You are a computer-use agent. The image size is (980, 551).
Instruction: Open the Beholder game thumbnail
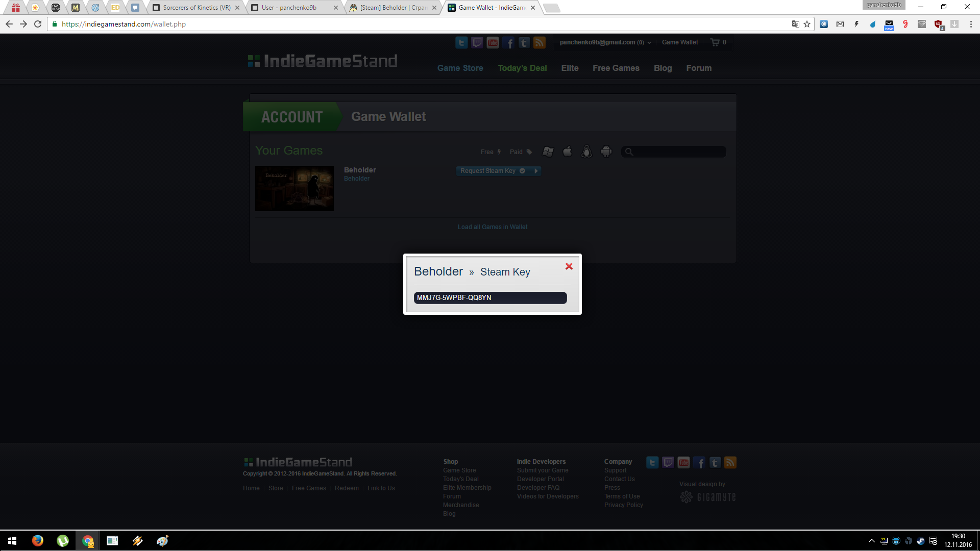(295, 188)
